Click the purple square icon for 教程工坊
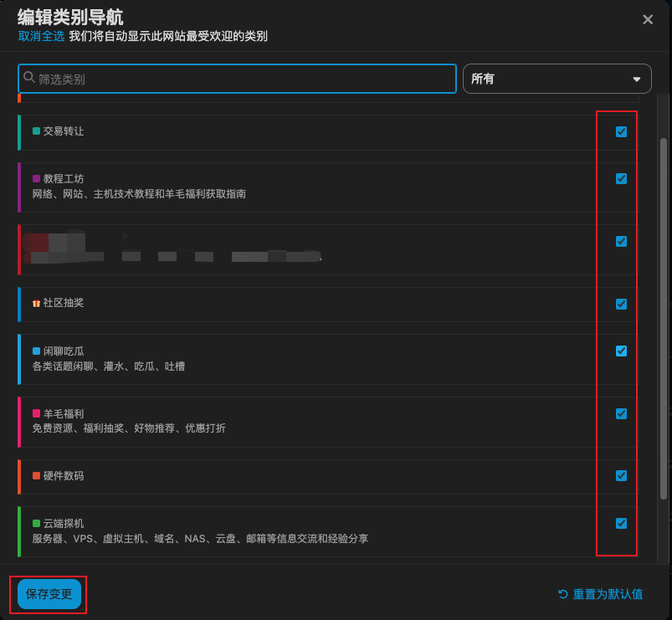This screenshot has height=620, width=672. point(37,179)
